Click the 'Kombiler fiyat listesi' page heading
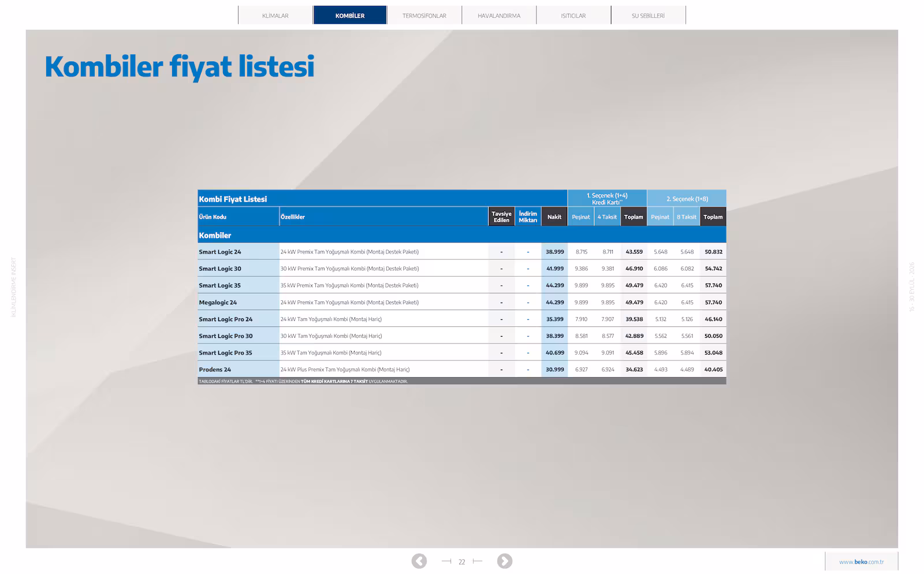The height and width of the screenshot is (574, 924). [x=180, y=66]
